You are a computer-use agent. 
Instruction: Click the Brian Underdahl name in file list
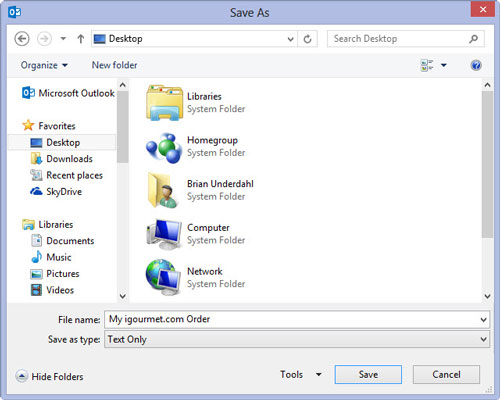[220, 184]
